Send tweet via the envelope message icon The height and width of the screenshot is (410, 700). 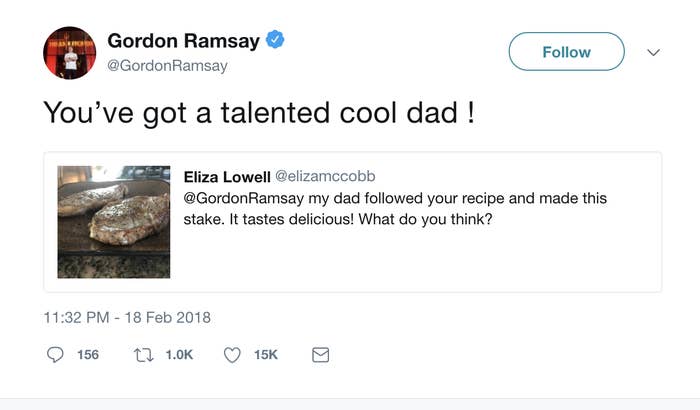tap(321, 355)
